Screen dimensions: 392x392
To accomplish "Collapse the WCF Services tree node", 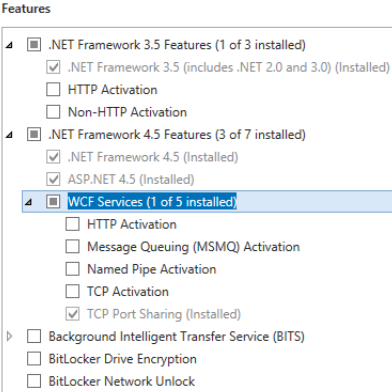I will tap(29, 202).
